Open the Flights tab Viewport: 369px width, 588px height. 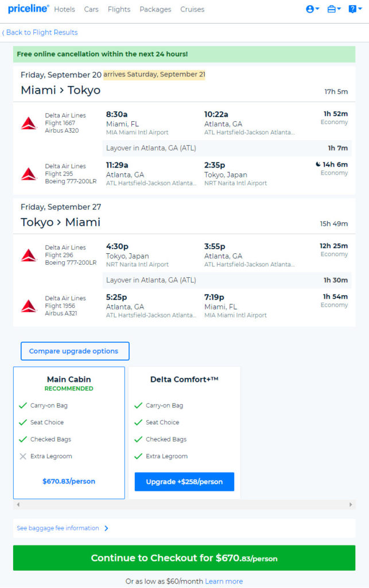[x=119, y=9]
